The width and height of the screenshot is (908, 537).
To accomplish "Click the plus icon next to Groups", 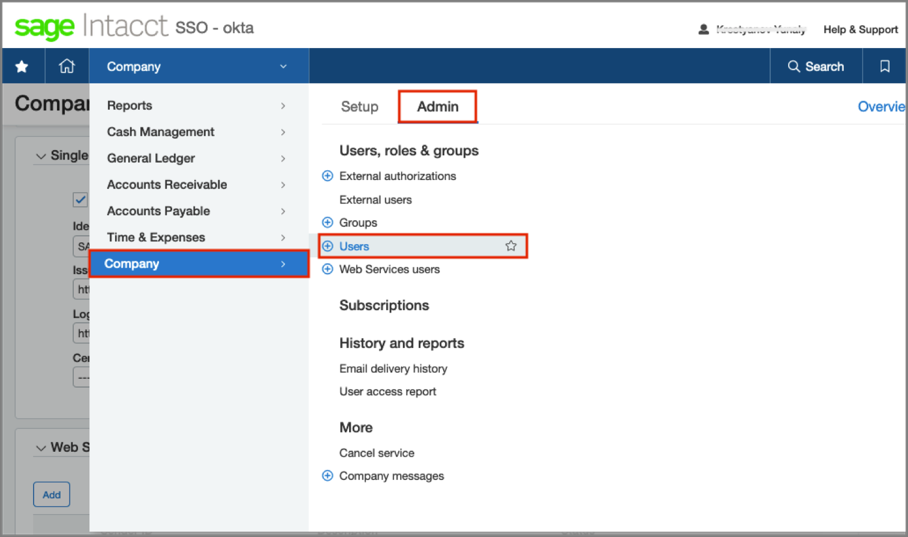I will pyautogui.click(x=327, y=223).
